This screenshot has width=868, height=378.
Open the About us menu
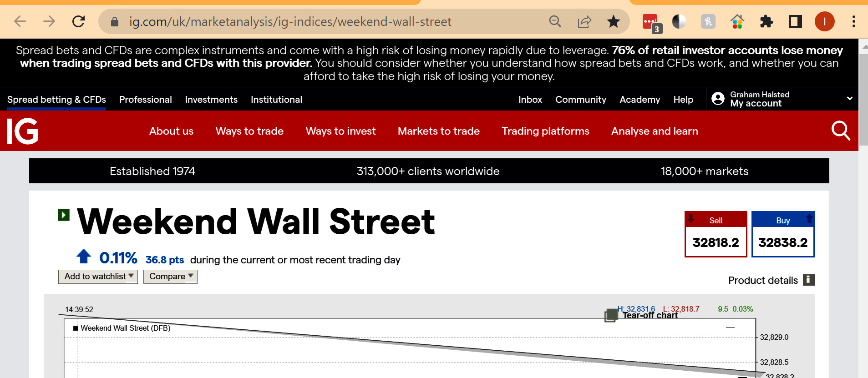click(171, 131)
